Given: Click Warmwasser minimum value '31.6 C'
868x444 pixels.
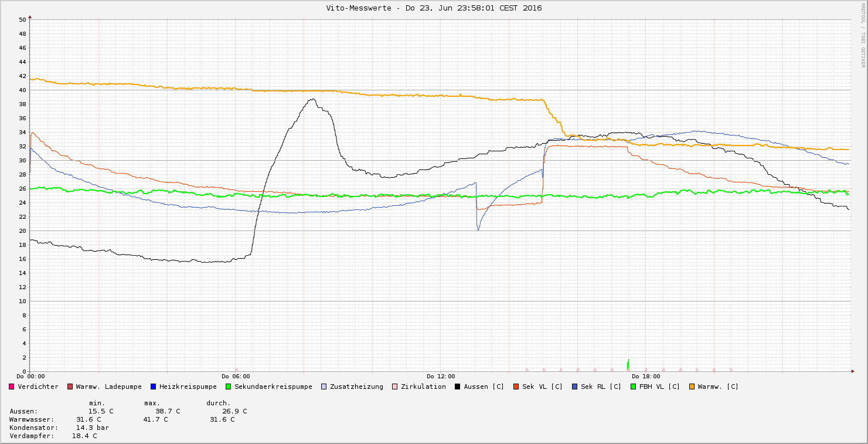Looking at the screenshot, I should point(88,419).
